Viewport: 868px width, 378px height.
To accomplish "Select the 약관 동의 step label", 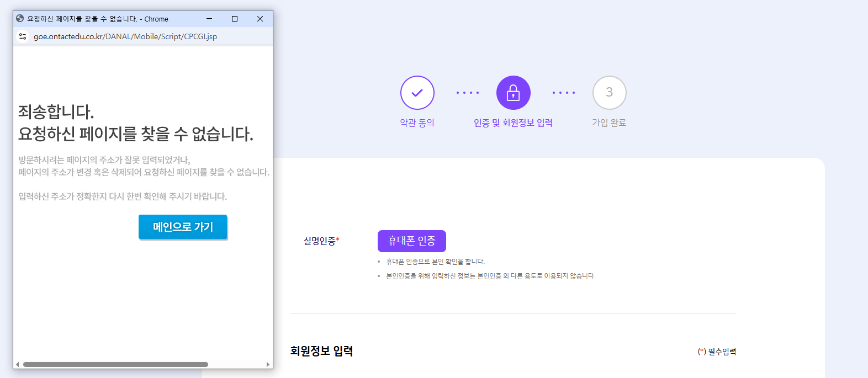I will click(417, 123).
